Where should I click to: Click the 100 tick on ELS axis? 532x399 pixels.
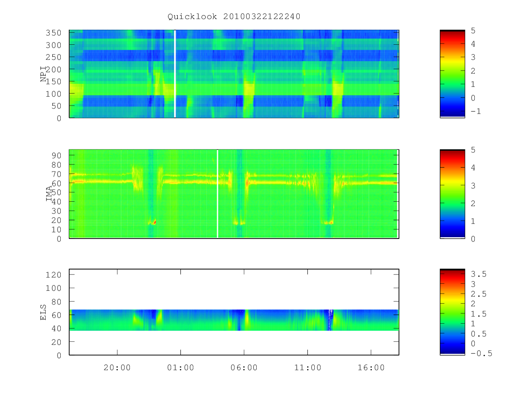[x=54, y=288]
